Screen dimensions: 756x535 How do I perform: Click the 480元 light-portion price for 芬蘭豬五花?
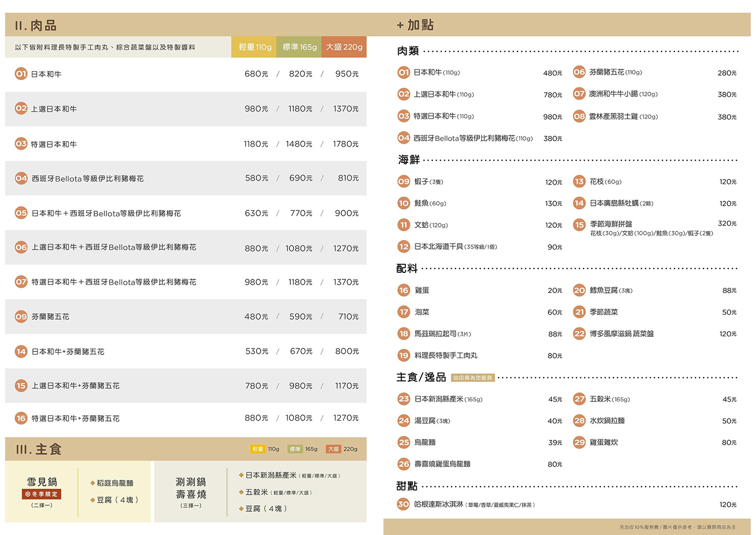coord(256,317)
